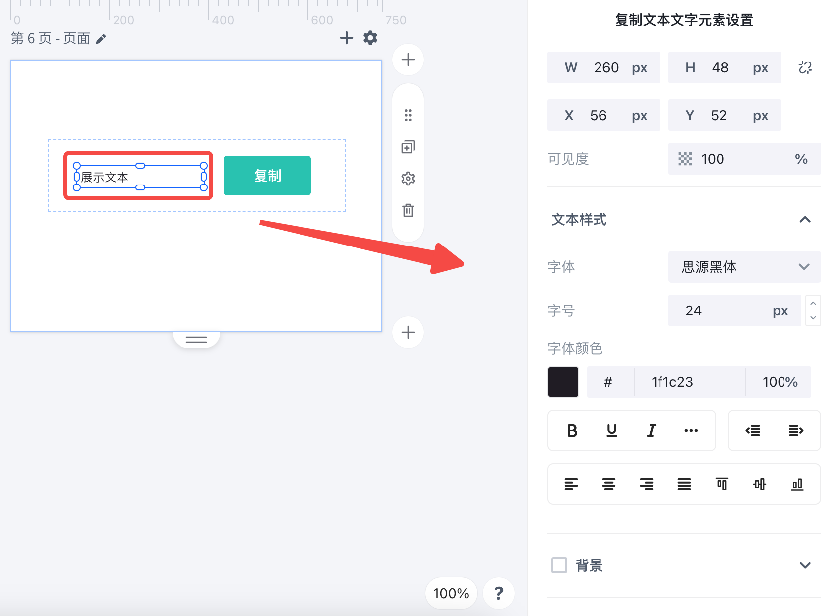Justify the text
This screenshot has width=840, height=616.
[x=684, y=484]
